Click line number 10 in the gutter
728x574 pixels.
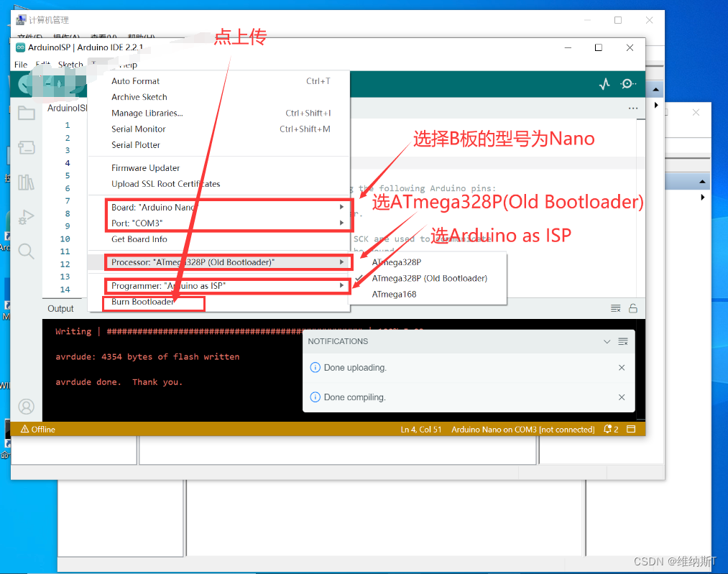(65, 239)
